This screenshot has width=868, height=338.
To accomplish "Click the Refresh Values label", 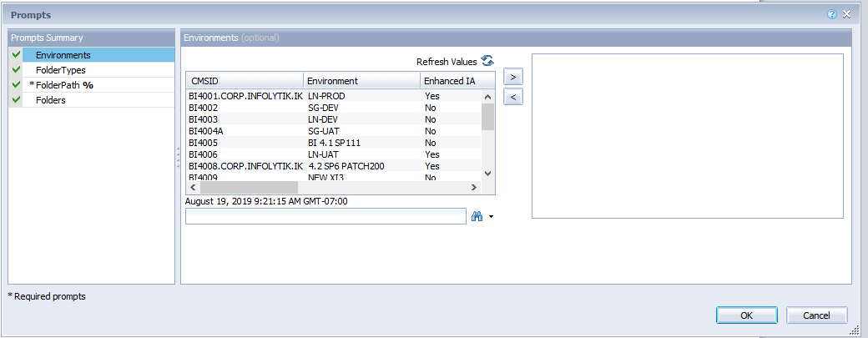I will [x=447, y=62].
